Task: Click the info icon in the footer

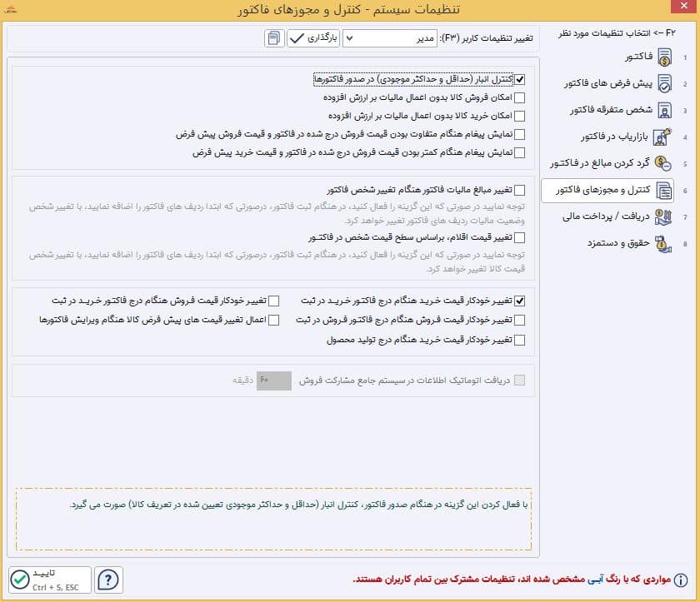Action: tap(681, 580)
